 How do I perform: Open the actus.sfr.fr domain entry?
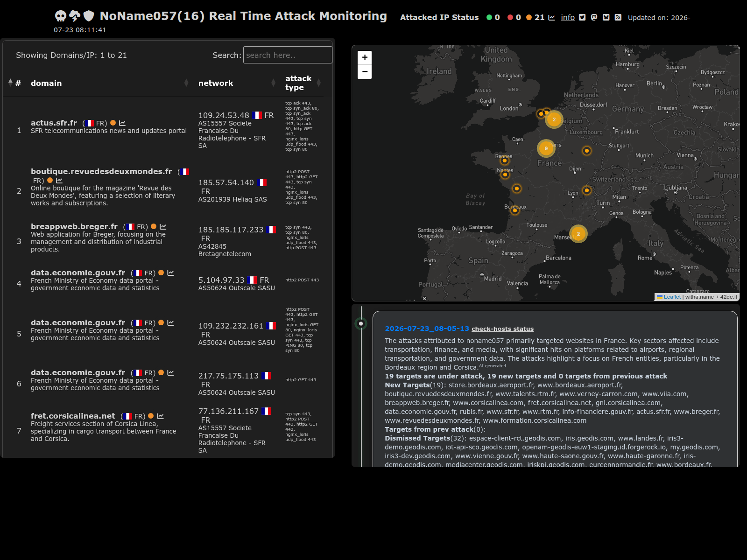click(54, 123)
